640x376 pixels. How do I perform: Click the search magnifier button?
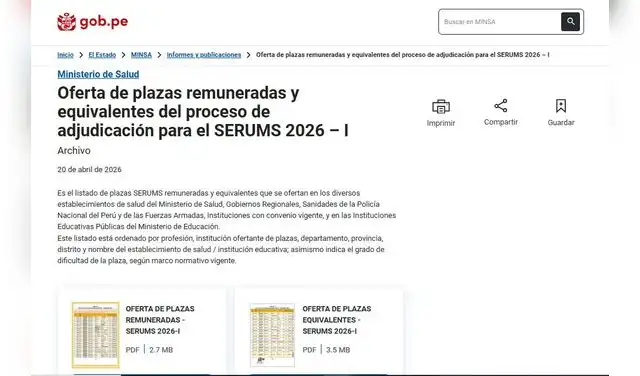click(570, 22)
